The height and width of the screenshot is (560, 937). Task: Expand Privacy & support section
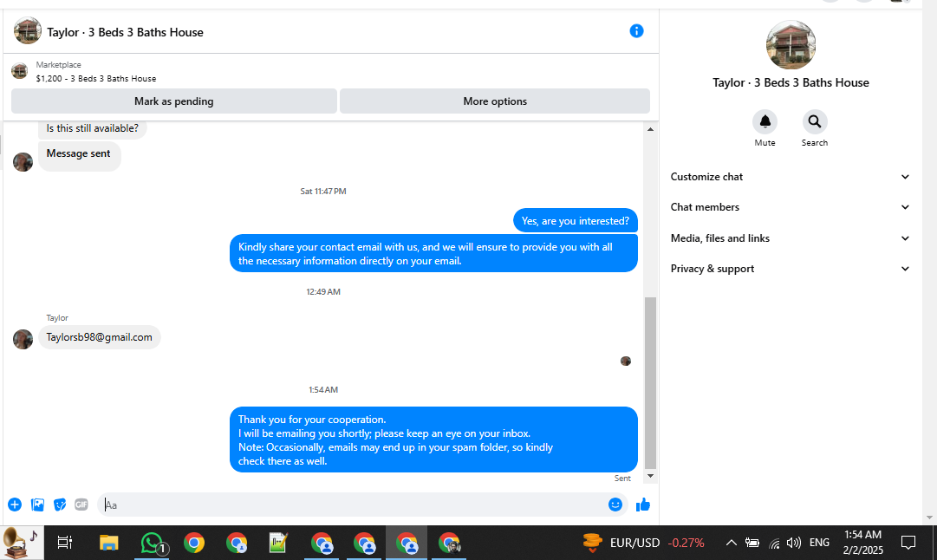(790, 269)
